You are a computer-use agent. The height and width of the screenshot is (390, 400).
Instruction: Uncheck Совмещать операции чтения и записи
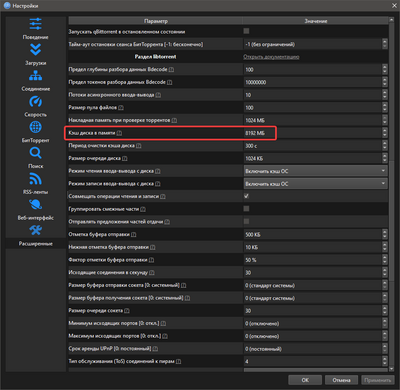tap(246, 196)
